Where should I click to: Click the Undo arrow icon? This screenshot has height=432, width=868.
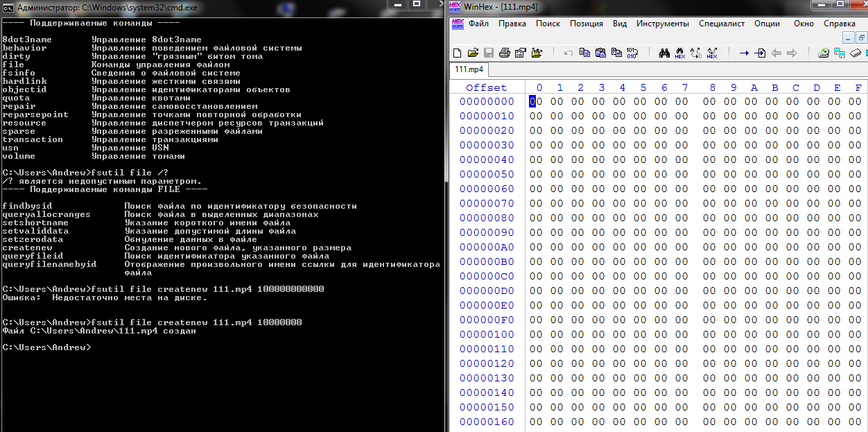tap(568, 53)
